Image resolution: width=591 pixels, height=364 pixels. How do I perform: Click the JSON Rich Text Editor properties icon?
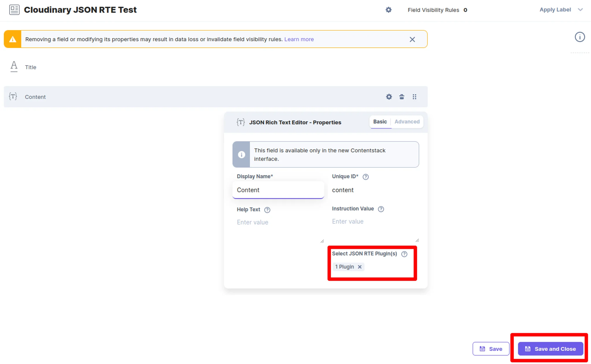[241, 122]
